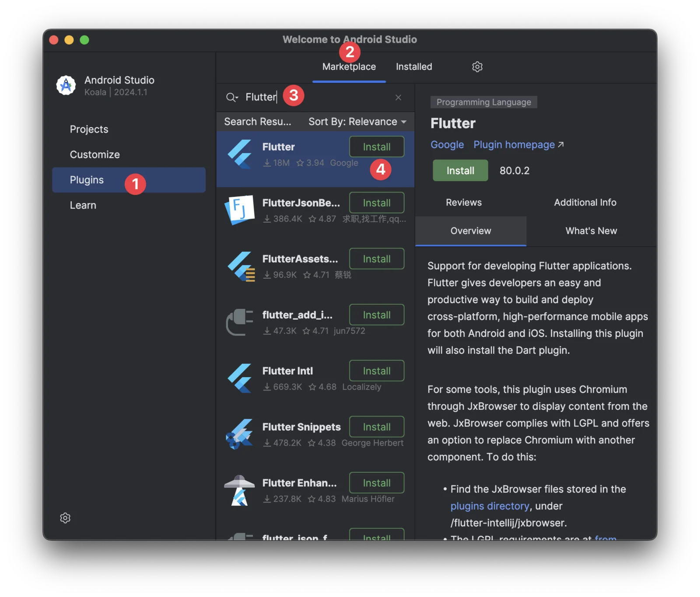Follow the plugins directory link
This screenshot has height=597, width=700.
[x=490, y=506]
